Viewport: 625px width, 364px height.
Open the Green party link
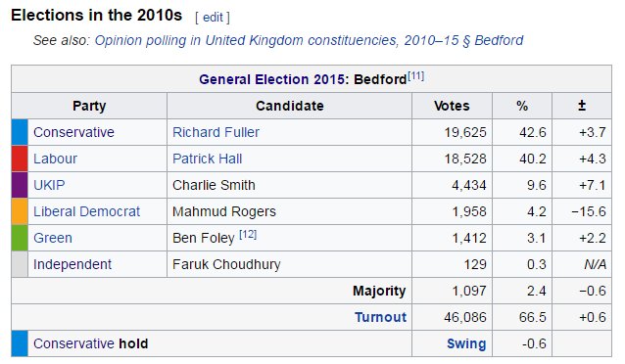click(53, 238)
